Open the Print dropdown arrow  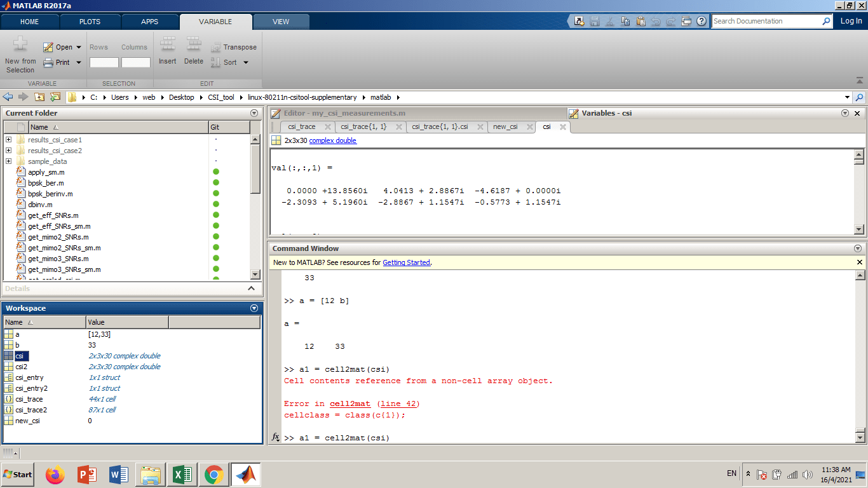click(x=79, y=62)
